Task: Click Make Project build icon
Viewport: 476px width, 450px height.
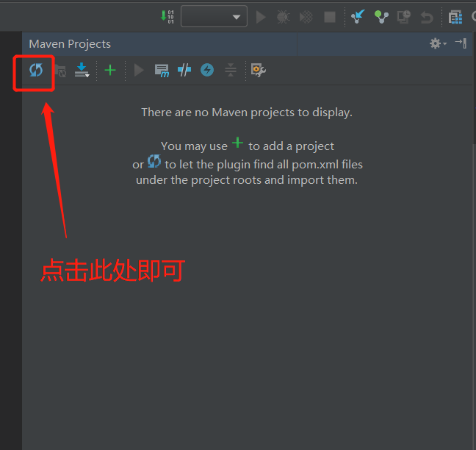Action: coord(167,17)
